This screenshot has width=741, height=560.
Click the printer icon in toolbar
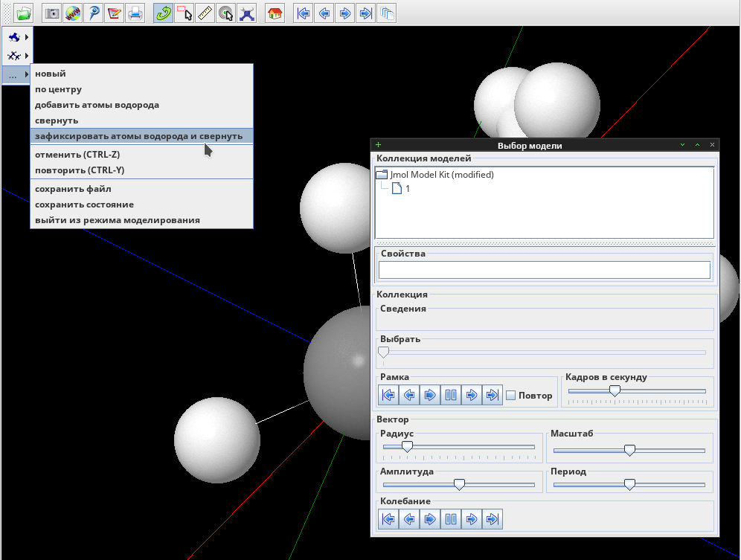(135, 13)
